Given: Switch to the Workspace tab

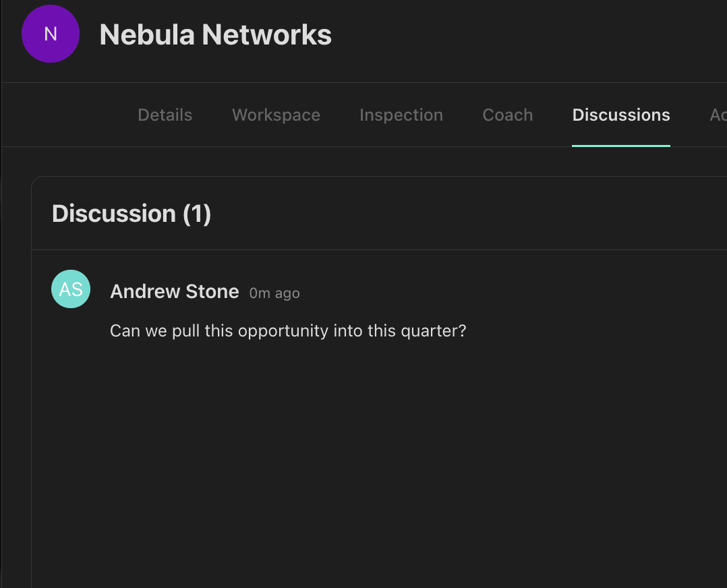Looking at the screenshot, I should tap(276, 115).
